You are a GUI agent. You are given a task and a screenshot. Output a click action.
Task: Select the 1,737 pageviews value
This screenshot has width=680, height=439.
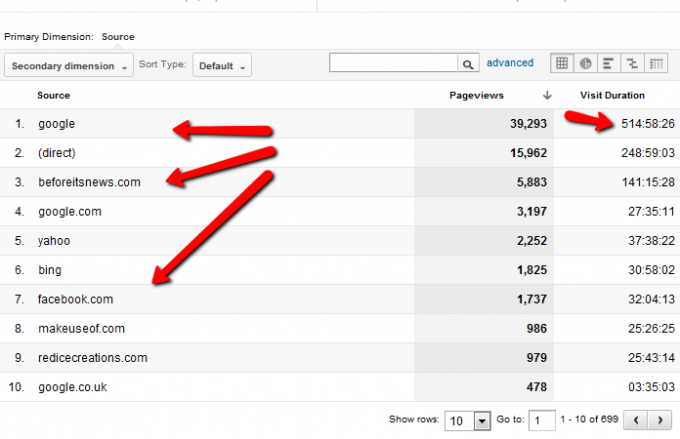(x=532, y=299)
